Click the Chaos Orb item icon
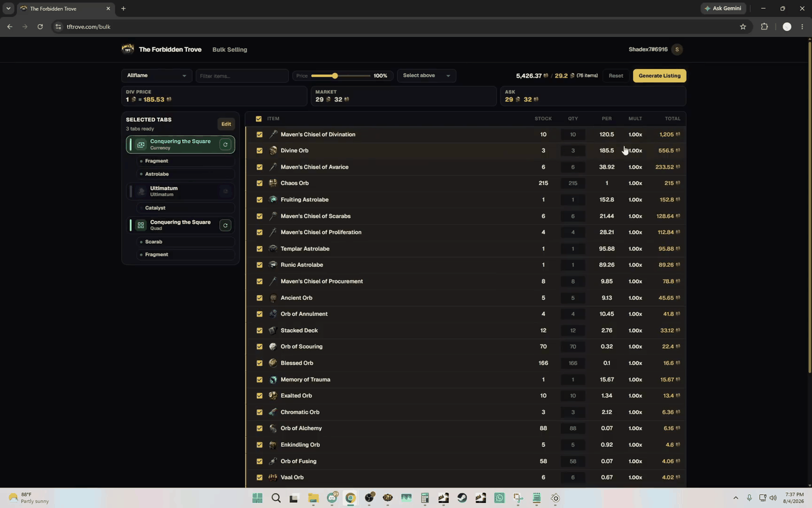The width and height of the screenshot is (812, 508). (x=273, y=183)
